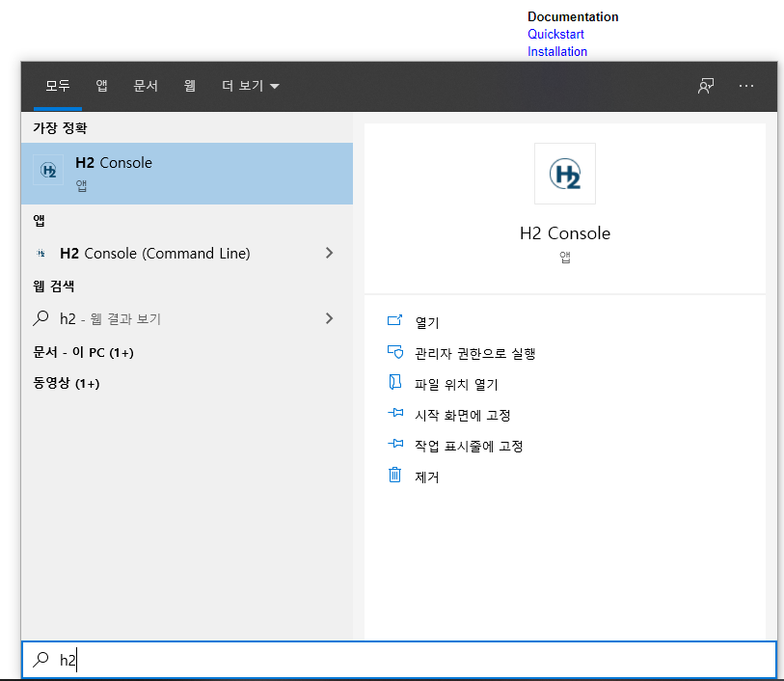Choose 열기 to open H2 Console
The image size is (784, 681).
click(x=426, y=322)
